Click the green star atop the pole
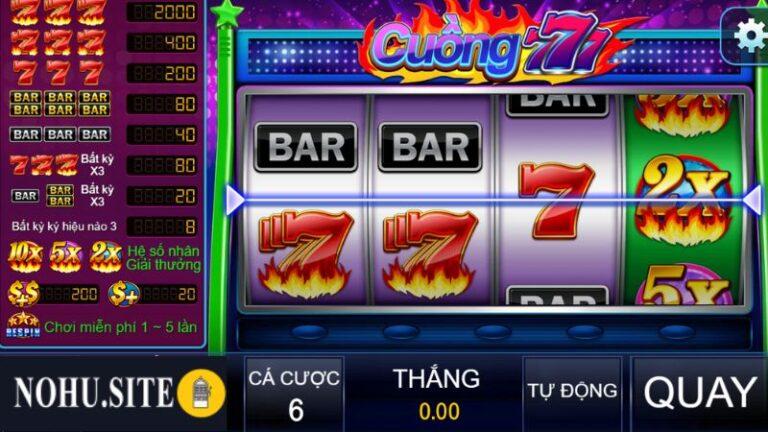768x432 pixels. (x=226, y=13)
